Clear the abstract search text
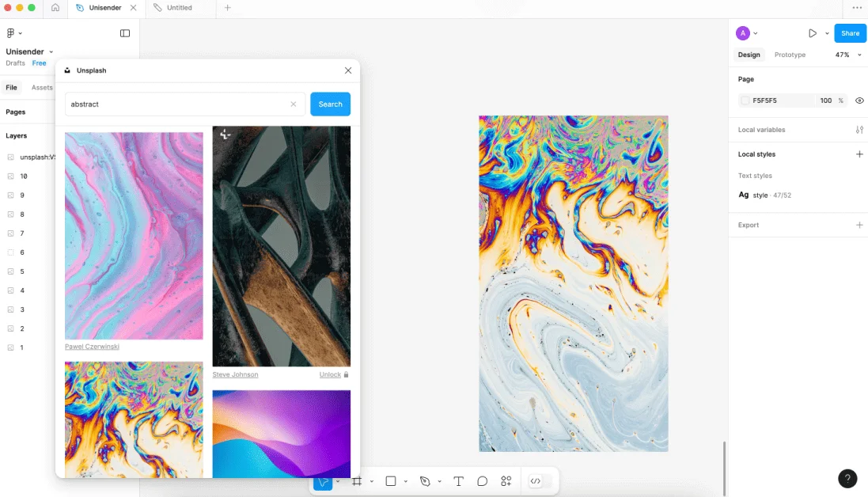The width and height of the screenshot is (868, 497). 294,104
